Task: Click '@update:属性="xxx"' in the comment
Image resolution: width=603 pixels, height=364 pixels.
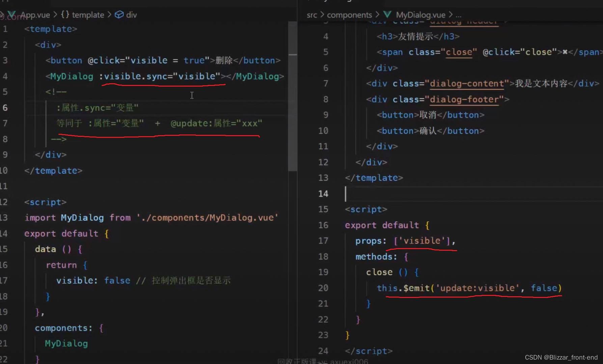Action: pos(216,123)
